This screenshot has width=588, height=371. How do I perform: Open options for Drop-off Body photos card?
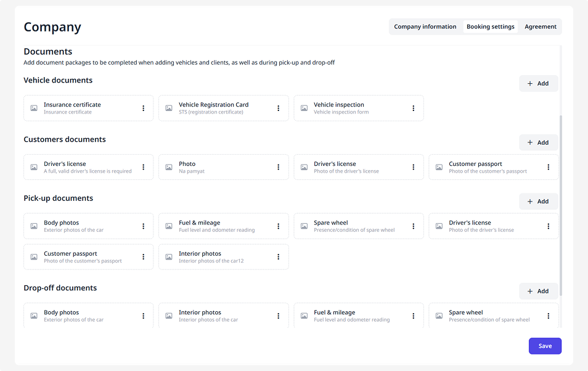[144, 316]
